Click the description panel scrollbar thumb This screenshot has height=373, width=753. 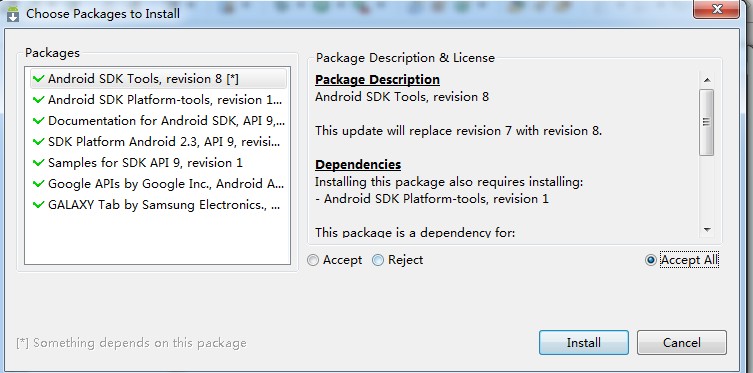click(x=706, y=122)
